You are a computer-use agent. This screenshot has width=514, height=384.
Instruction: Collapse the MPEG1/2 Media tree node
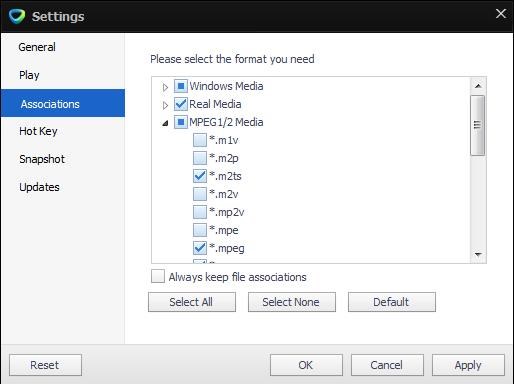(165, 123)
